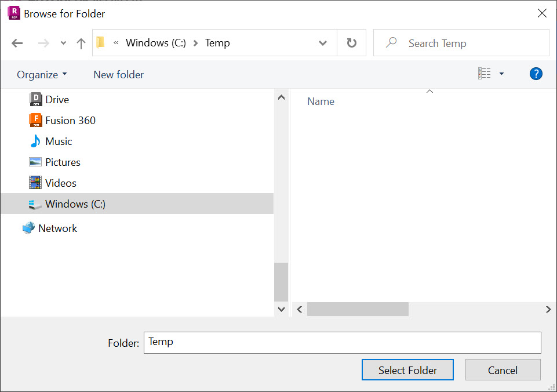Refresh the current folder view
The height and width of the screenshot is (392, 557).
pyautogui.click(x=351, y=42)
